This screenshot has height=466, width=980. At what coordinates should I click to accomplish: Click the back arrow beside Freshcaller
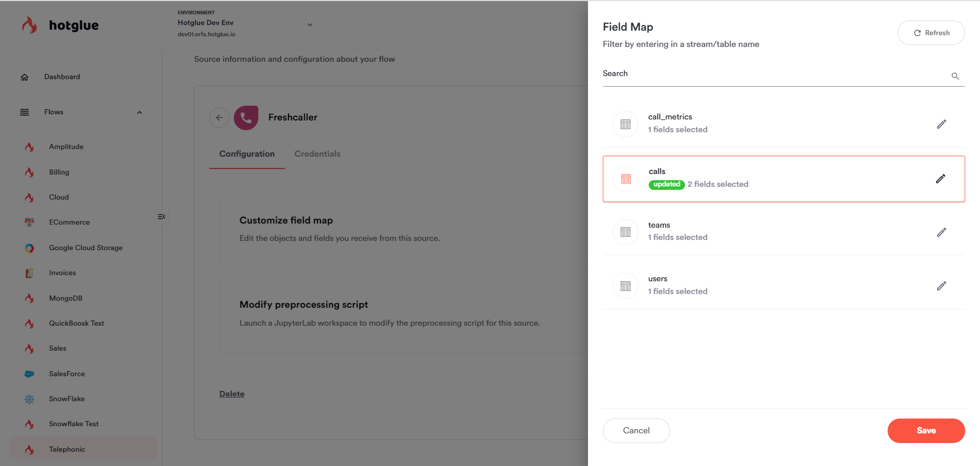(219, 117)
